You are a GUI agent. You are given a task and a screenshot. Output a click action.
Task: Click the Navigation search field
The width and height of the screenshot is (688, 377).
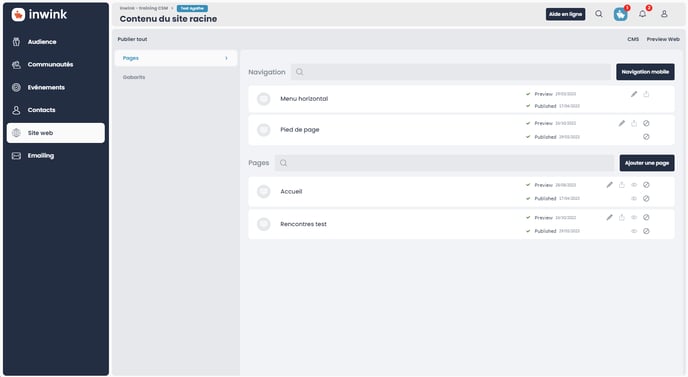pos(451,72)
